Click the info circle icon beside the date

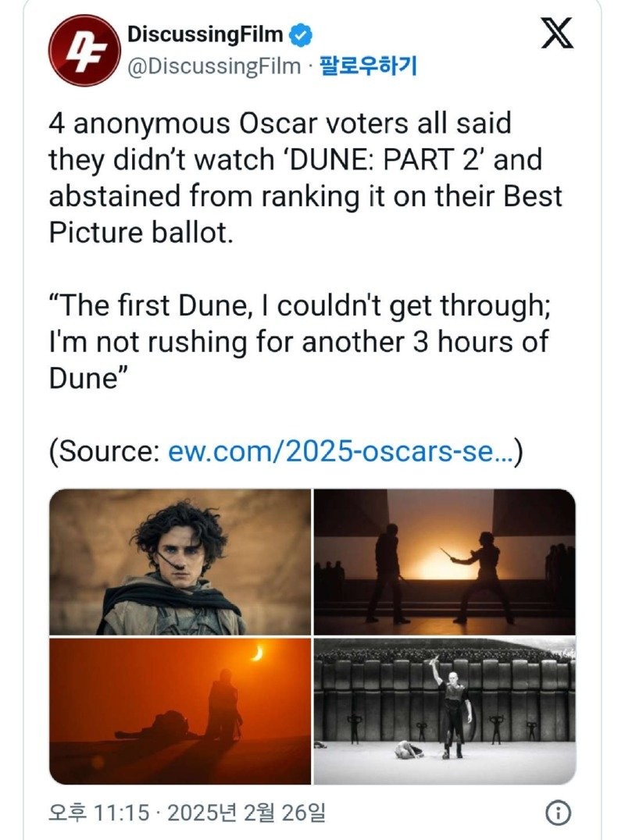[557, 813]
